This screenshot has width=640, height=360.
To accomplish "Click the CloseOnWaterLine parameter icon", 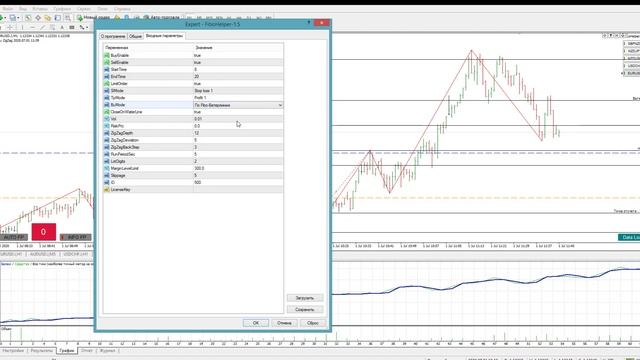I will coord(107,112).
